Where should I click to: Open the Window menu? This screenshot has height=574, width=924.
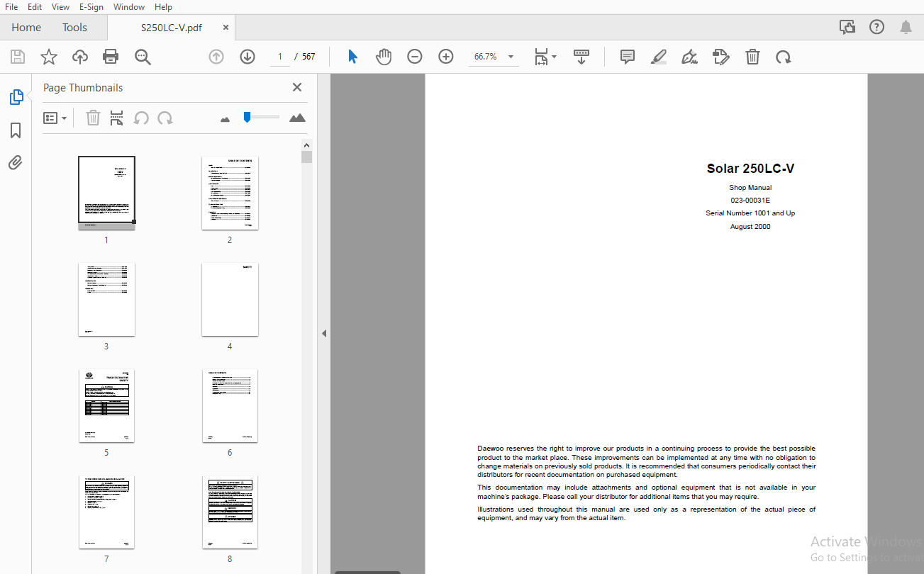(129, 6)
